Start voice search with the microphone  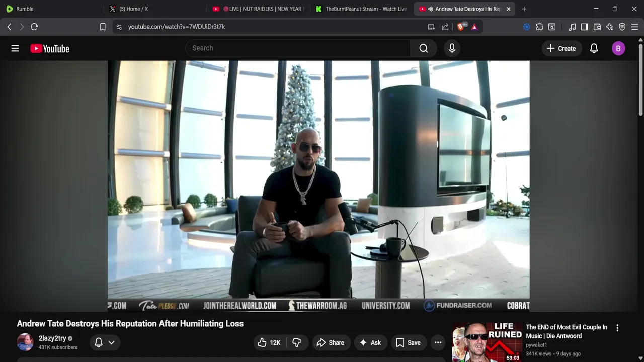pos(452,48)
